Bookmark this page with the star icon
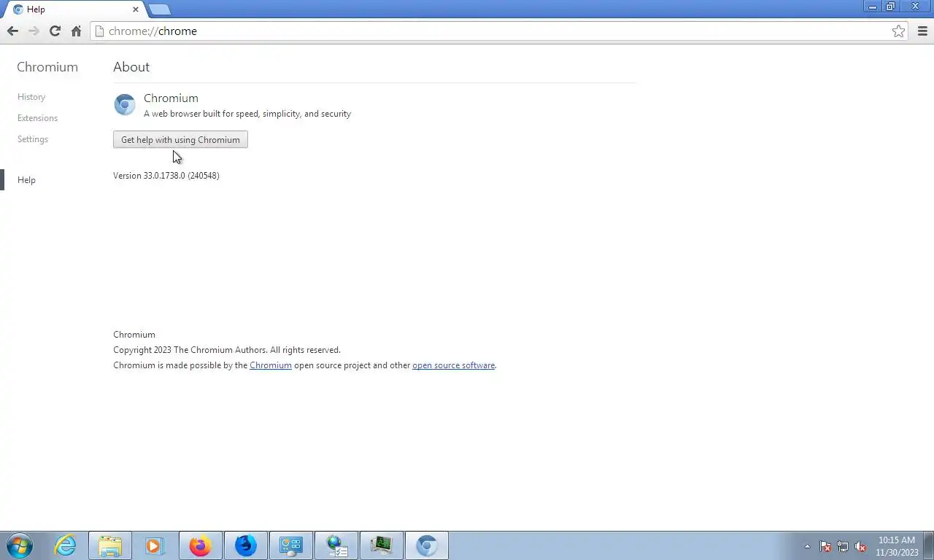This screenshot has width=934, height=560. (x=898, y=31)
